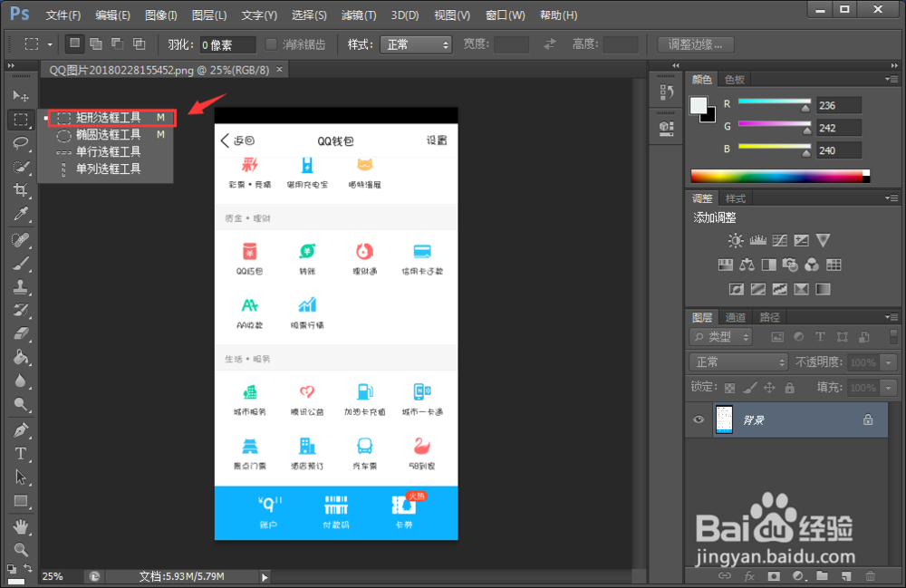Screen dimensions: 906x588
Task: Select the Horizontal Type tool
Action: 21,454
